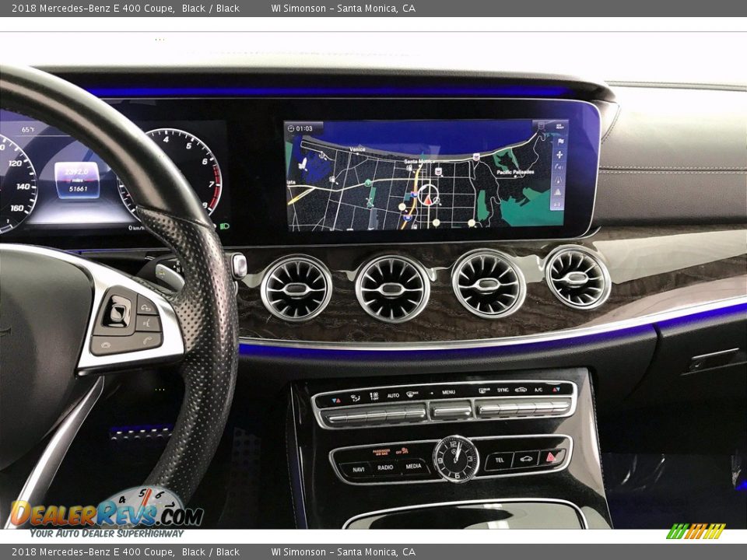Toggle the SYNC climate zone switch

tap(503, 390)
